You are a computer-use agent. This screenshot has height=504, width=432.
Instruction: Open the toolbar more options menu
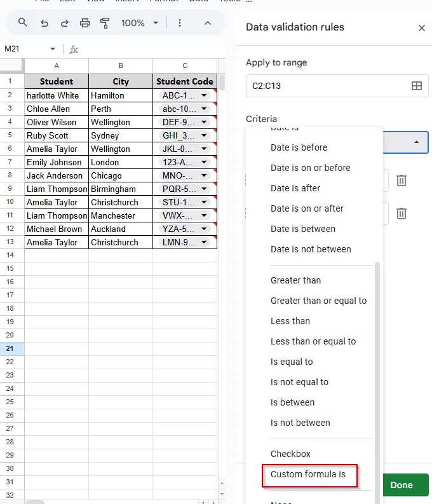coord(180,23)
